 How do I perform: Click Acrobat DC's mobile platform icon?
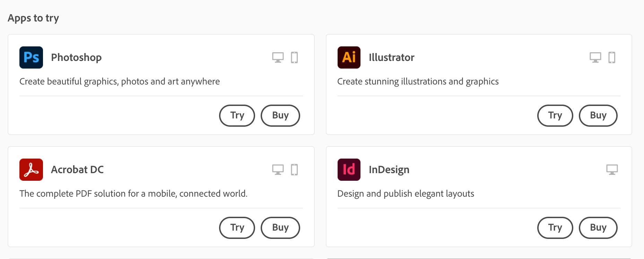click(x=294, y=170)
